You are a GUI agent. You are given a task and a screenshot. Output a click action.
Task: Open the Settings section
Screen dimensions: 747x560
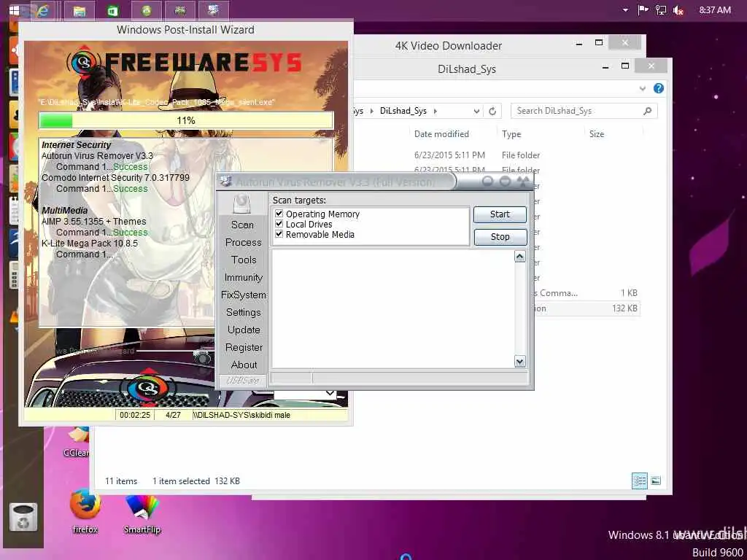tap(244, 312)
